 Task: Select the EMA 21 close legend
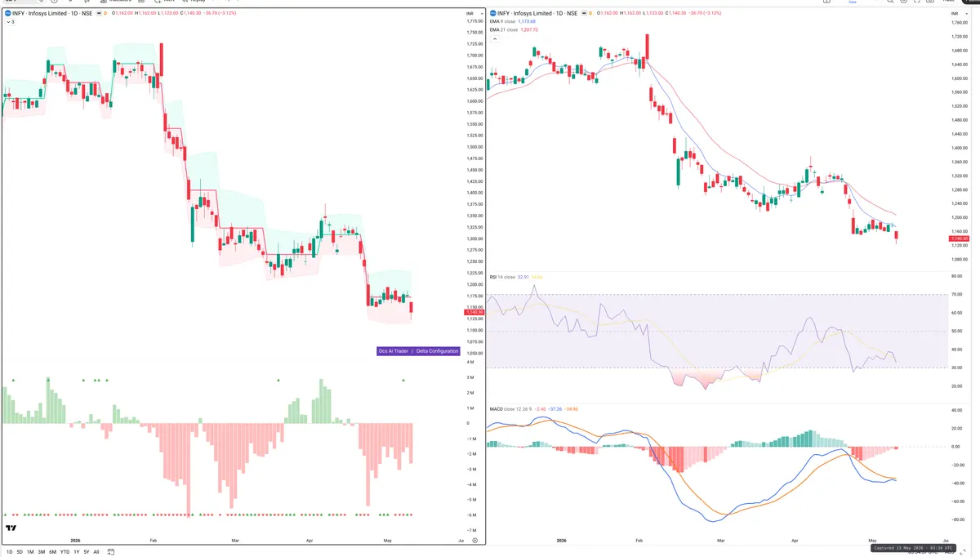503,29
